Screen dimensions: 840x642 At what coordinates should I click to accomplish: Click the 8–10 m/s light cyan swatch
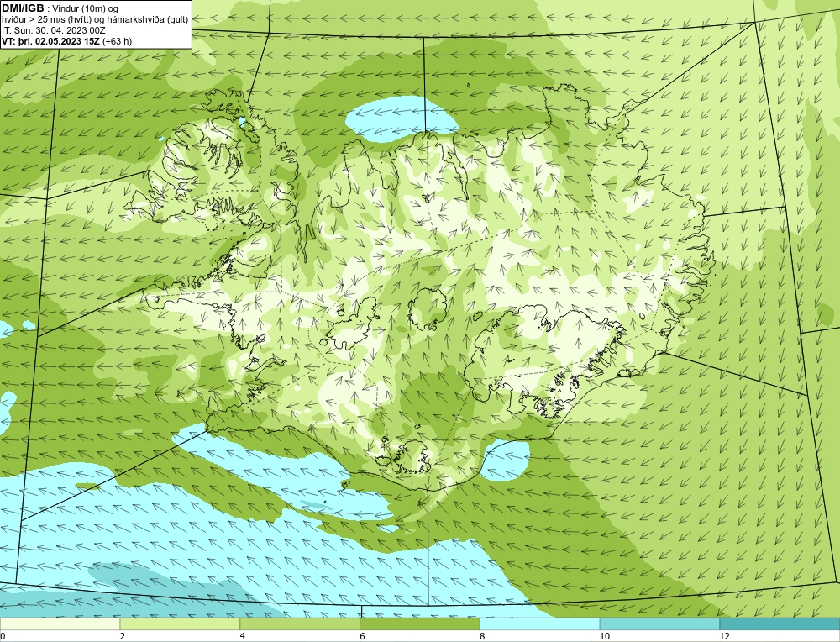click(x=540, y=624)
